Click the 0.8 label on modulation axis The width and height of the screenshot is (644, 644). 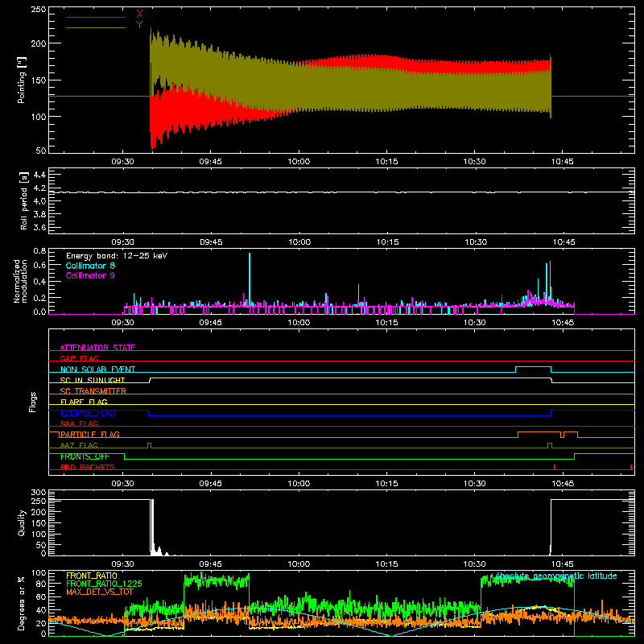click(39, 251)
